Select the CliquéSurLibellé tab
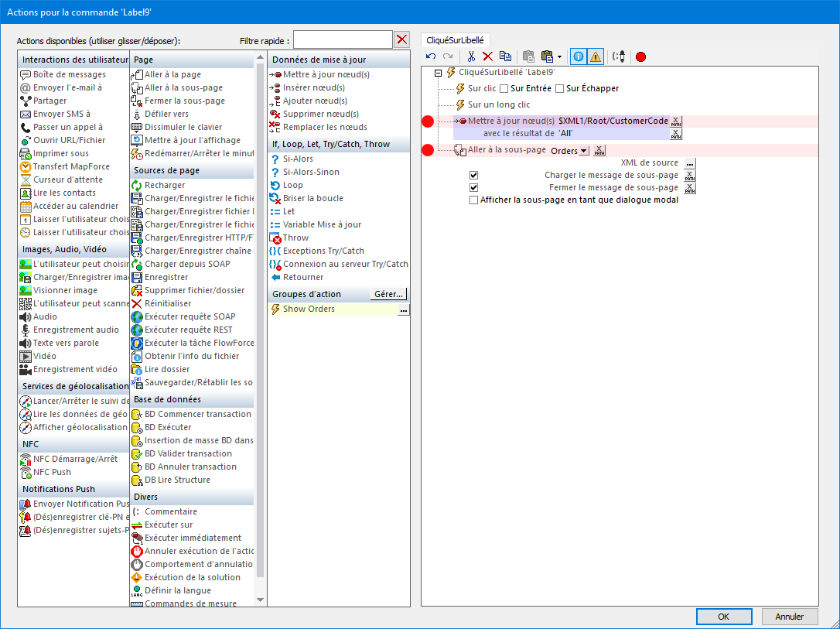The height and width of the screenshot is (629, 840). click(x=456, y=39)
